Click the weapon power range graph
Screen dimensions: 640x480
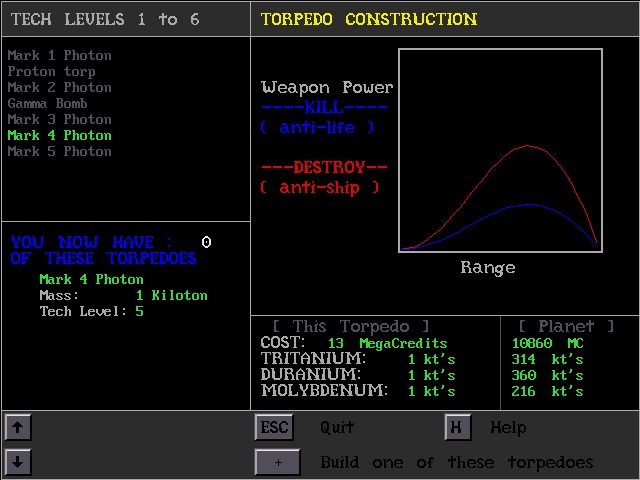click(x=500, y=150)
